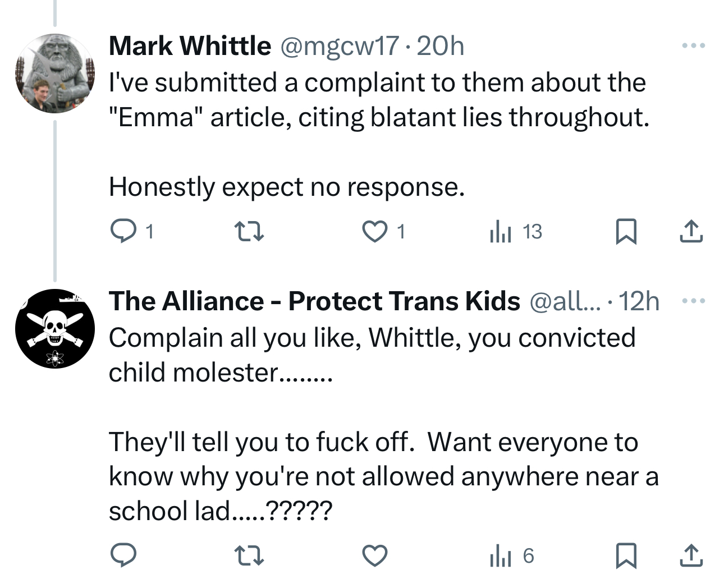View analytics showing 6 views
This screenshot has height=588, width=724.
coord(511,555)
